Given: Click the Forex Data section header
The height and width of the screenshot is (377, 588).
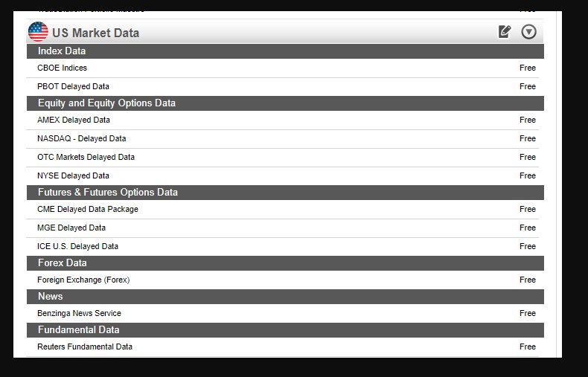Looking at the screenshot, I should click(285, 263).
